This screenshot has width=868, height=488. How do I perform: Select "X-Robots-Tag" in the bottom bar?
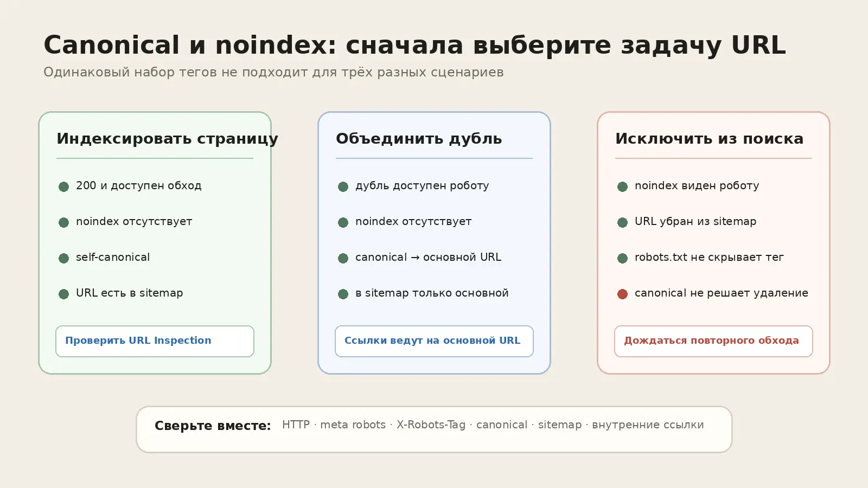(431, 425)
